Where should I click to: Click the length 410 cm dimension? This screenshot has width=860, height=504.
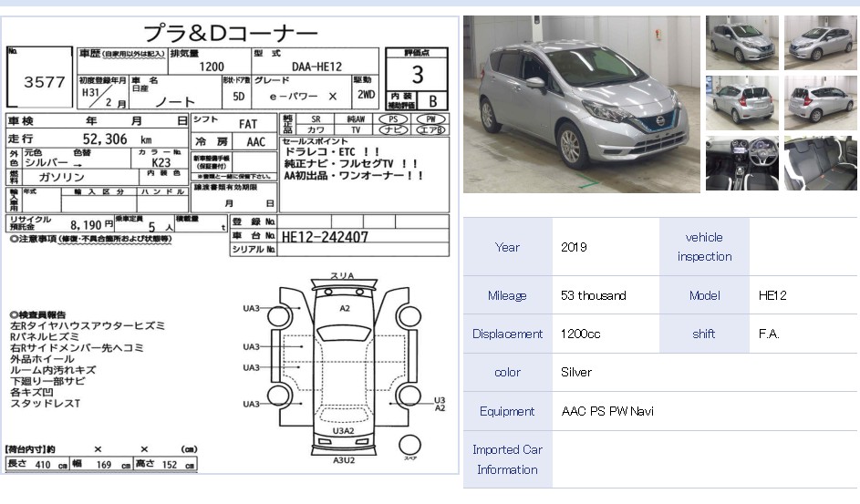(x=37, y=465)
